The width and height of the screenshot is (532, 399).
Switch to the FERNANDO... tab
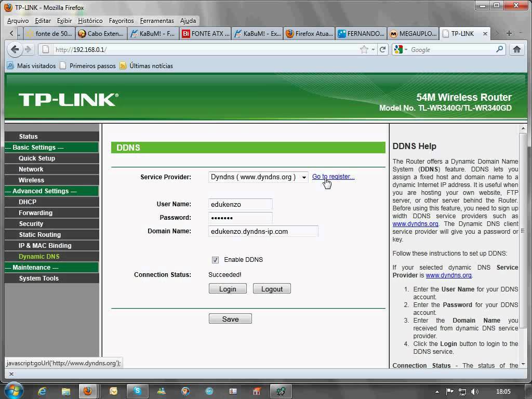click(x=362, y=34)
